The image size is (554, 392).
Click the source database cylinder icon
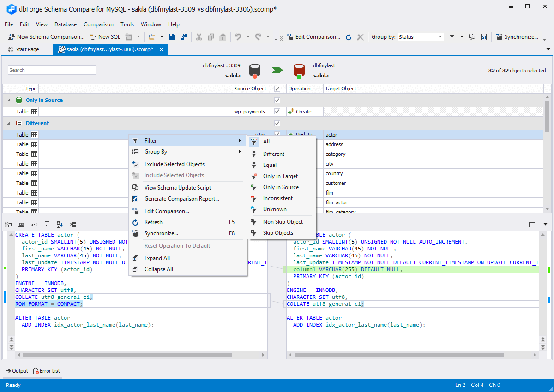255,71
